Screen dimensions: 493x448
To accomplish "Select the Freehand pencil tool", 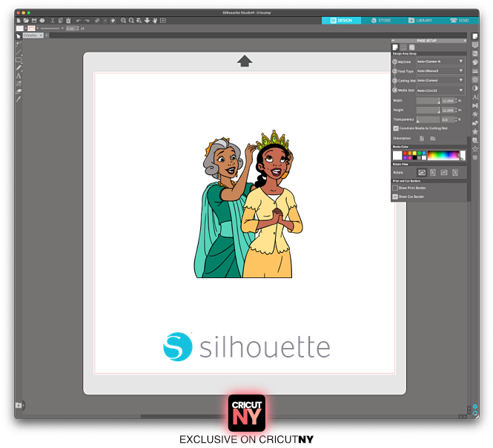I will [x=19, y=67].
